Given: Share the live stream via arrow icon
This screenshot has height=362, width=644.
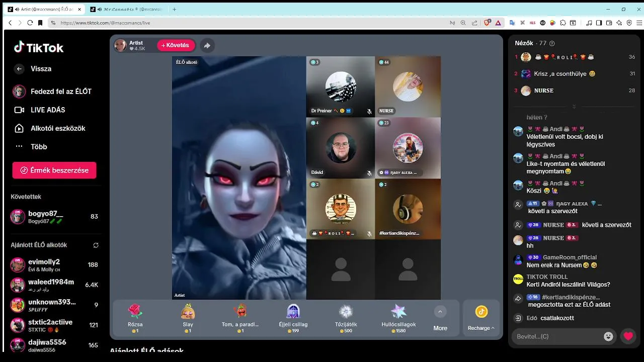Looking at the screenshot, I should click(x=207, y=46).
